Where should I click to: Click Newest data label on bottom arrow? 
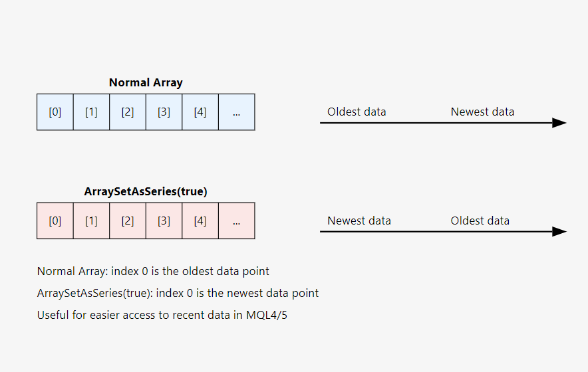click(359, 221)
